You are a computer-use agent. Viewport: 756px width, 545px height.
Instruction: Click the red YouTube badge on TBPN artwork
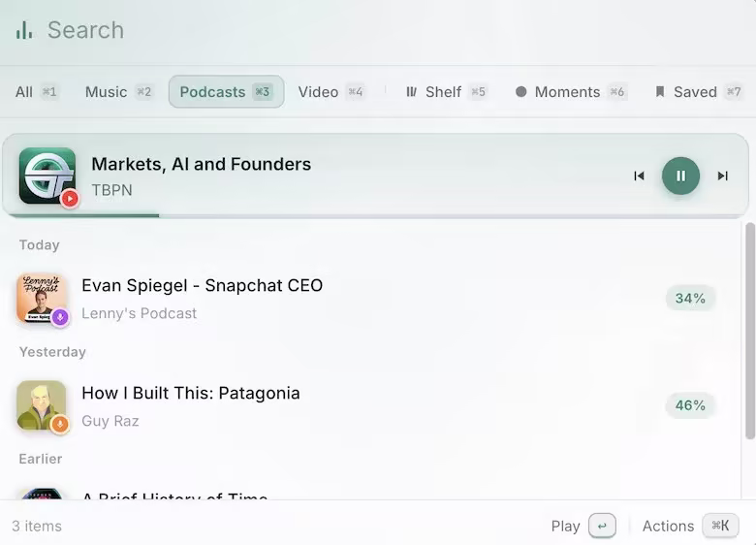point(70,198)
